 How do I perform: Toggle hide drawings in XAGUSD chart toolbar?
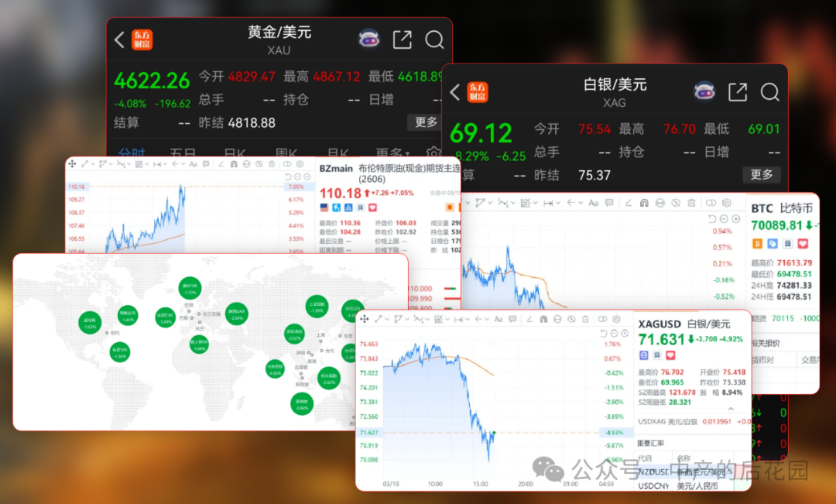coord(571,320)
